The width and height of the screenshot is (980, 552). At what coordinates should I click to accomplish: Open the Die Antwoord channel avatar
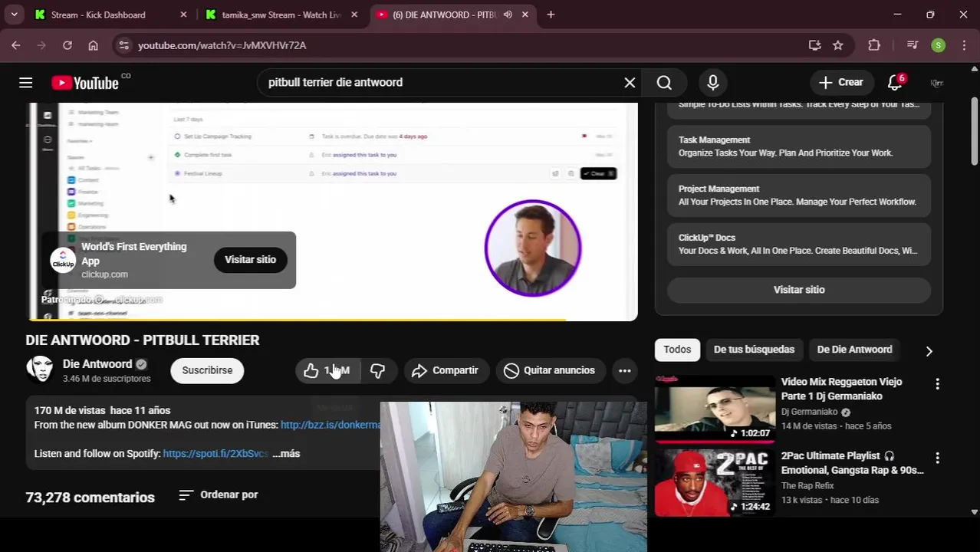coord(40,370)
